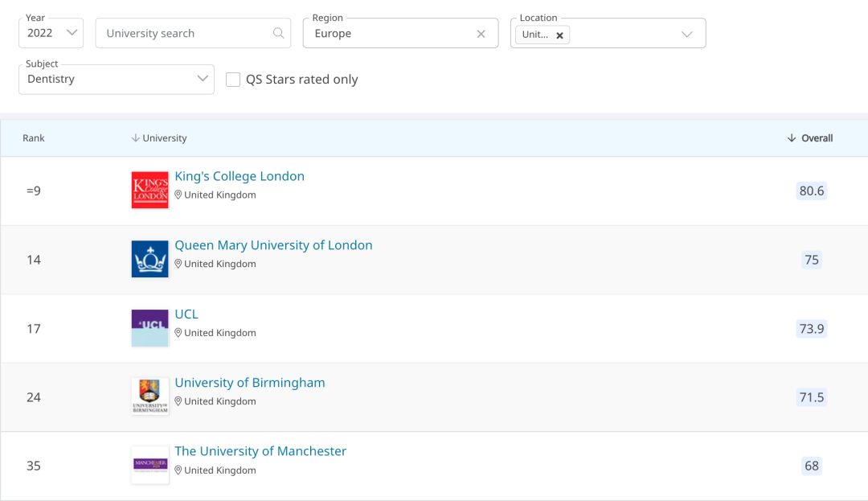
Task: Click the UCL logo
Action: (149, 328)
